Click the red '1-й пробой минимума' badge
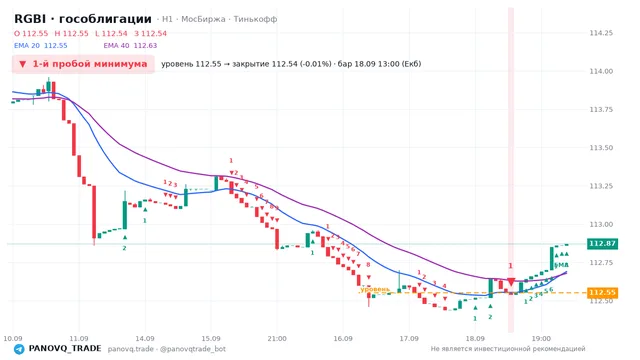 tap(83, 64)
